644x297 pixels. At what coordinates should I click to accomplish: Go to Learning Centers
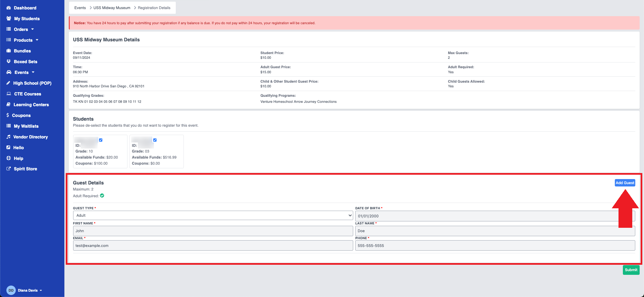[31, 104]
